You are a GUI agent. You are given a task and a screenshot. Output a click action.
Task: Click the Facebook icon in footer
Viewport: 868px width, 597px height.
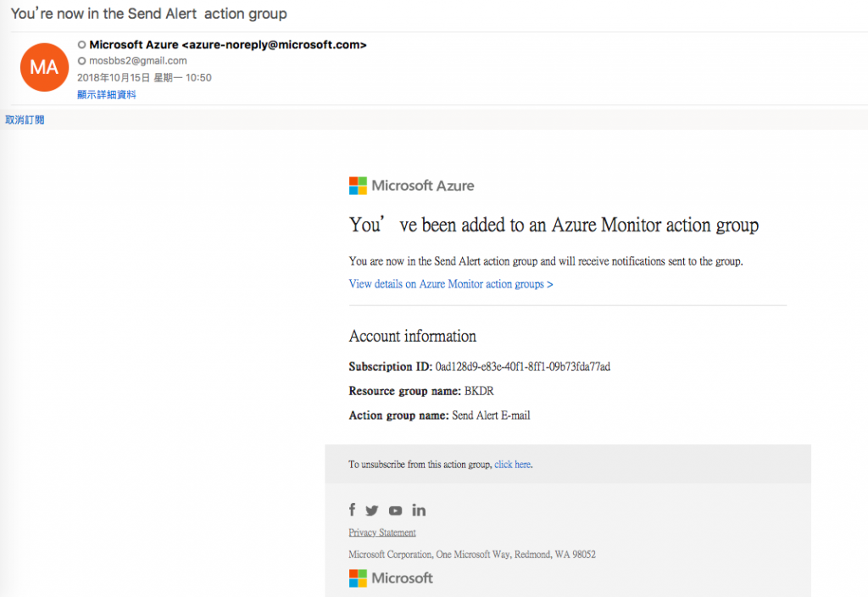[x=352, y=510]
